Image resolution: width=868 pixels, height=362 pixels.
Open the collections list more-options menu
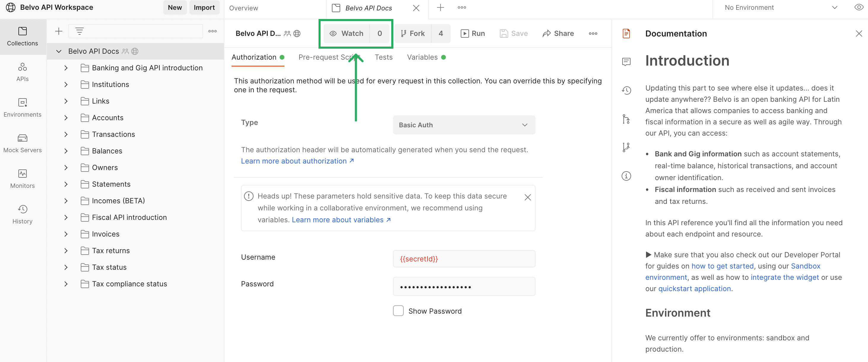[212, 31]
